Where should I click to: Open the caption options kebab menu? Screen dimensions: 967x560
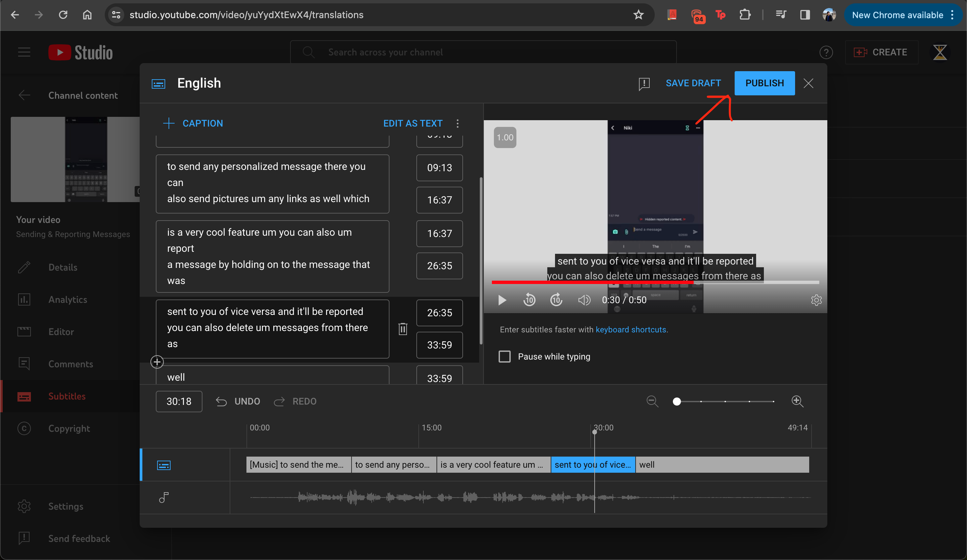coord(458,123)
